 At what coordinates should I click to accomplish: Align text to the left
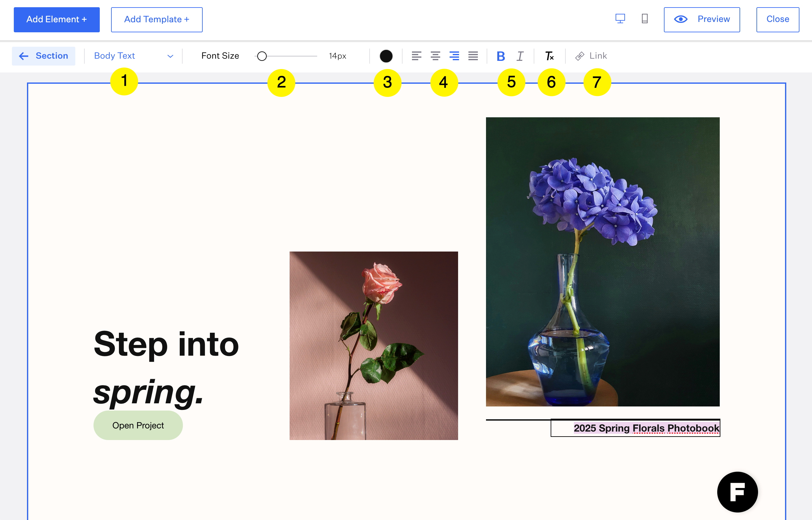click(x=416, y=56)
